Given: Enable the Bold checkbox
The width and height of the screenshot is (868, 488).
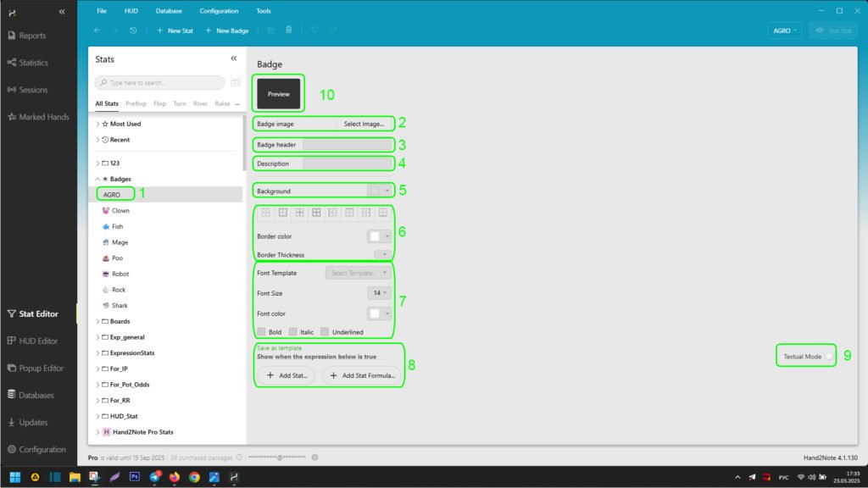Looking at the screenshot, I should point(262,332).
